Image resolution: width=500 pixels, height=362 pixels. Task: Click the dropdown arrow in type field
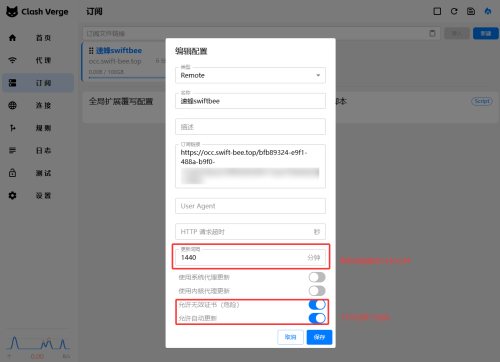click(318, 75)
